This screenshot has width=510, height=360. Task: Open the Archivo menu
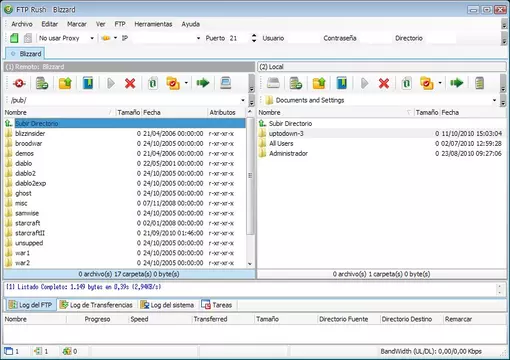[x=22, y=24]
